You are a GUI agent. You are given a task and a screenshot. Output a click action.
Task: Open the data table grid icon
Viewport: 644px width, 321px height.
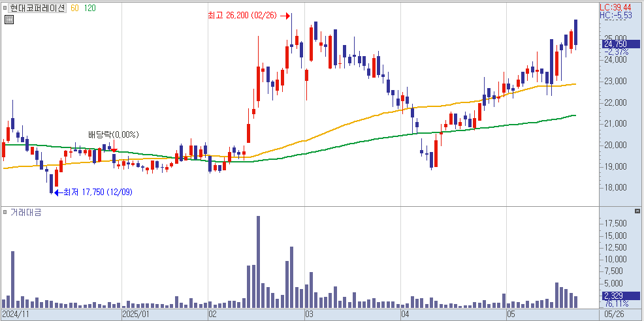click(9, 20)
